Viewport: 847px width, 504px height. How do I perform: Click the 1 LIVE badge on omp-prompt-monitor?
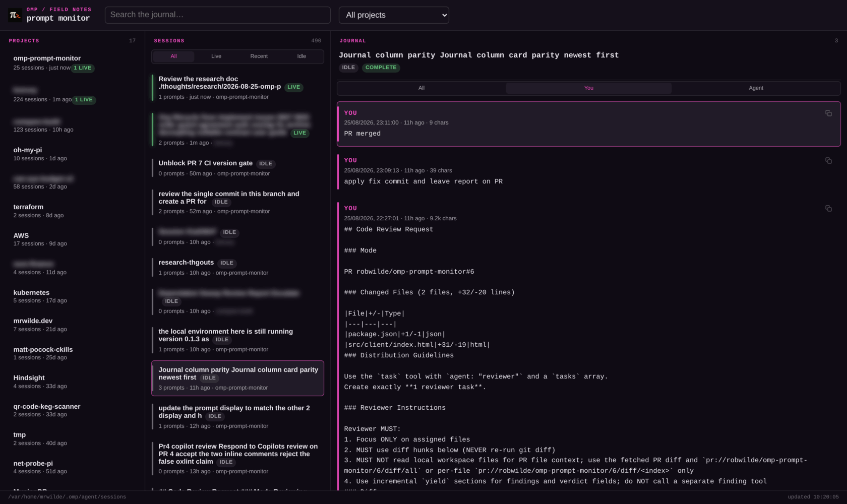click(x=83, y=68)
